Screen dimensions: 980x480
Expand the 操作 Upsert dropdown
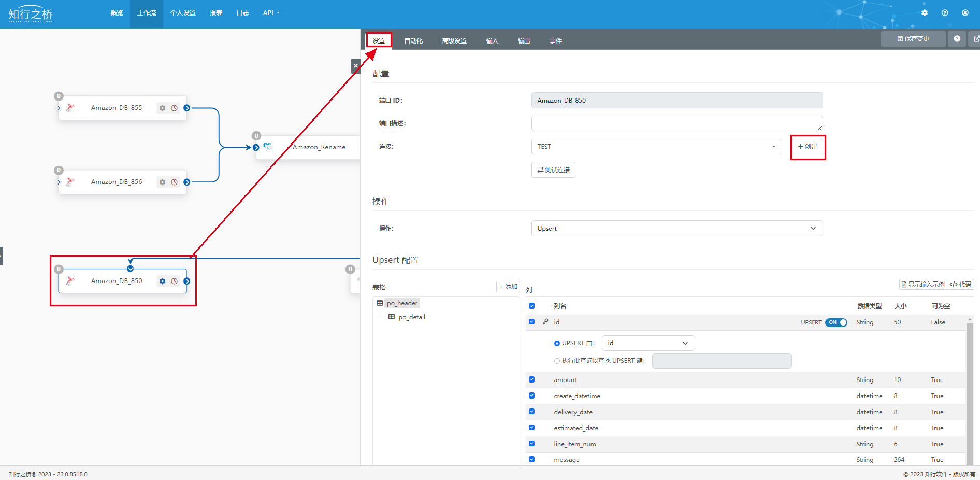coord(676,229)
